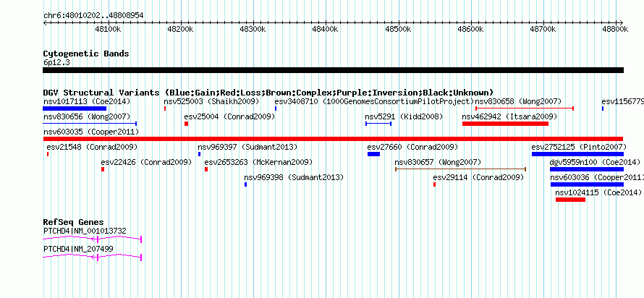
Task: Open PTCHD4|NM_001013732 gene
Action: tap(85, 231)
